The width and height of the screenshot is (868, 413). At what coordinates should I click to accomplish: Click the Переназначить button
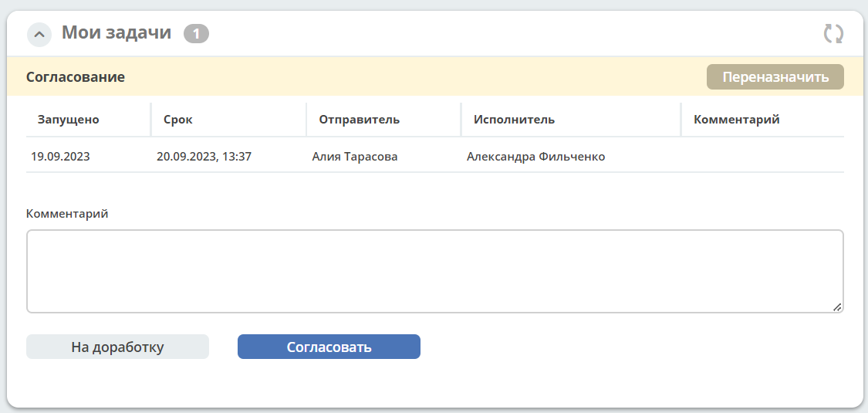[775, 77]
